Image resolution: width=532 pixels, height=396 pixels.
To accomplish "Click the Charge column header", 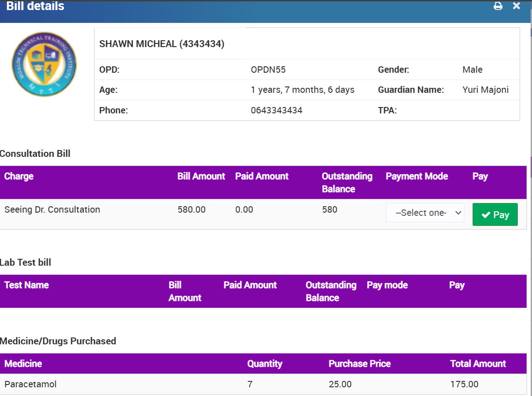I will (19, 177).
